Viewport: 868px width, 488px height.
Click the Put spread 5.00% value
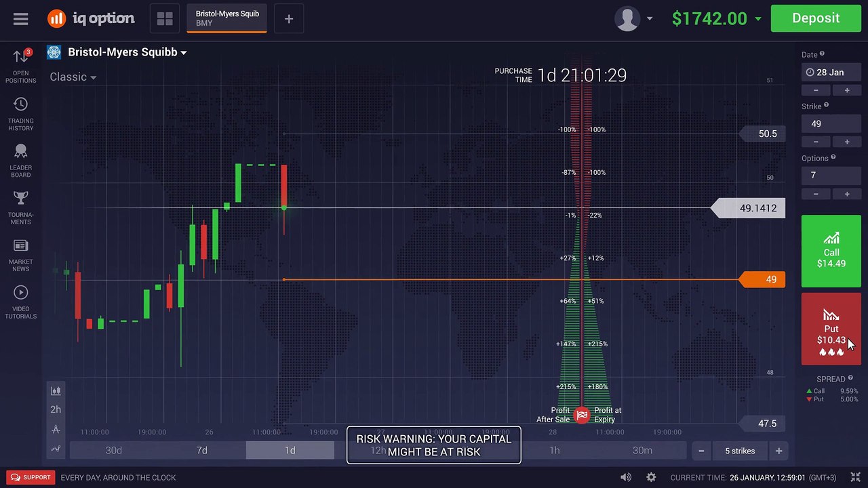click(x=848, y=399)
